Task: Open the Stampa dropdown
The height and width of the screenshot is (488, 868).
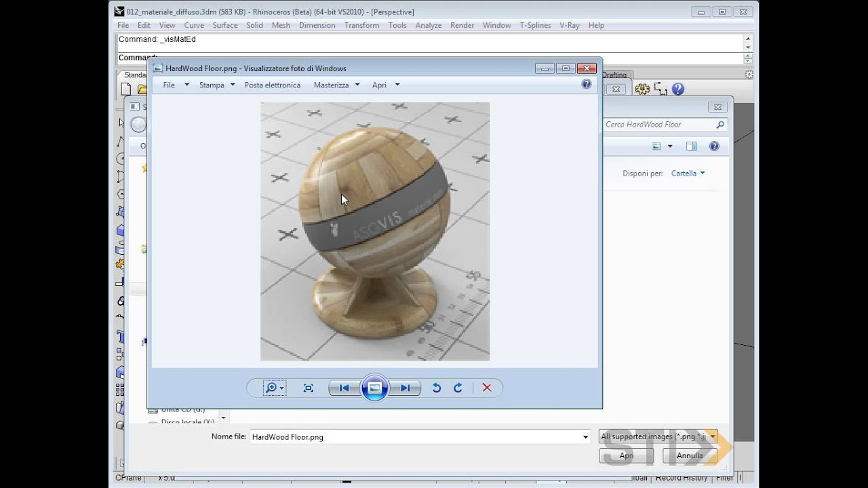Action: pyautogui.click(x=217, y=85)
